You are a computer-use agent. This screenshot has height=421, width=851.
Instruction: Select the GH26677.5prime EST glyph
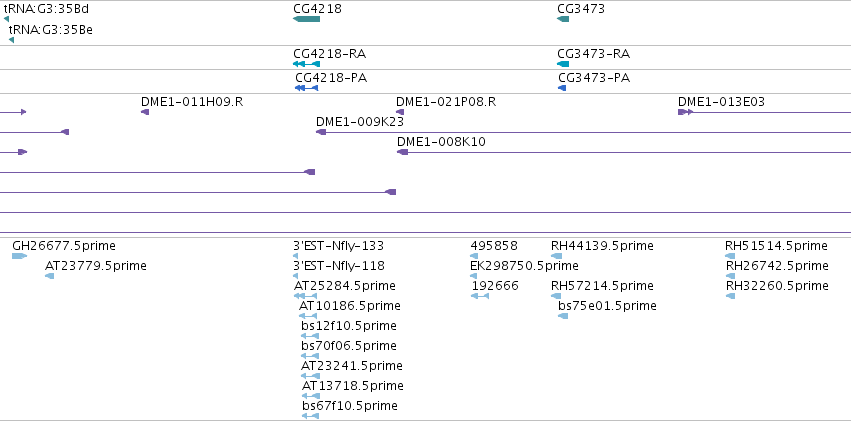point(19,256)
